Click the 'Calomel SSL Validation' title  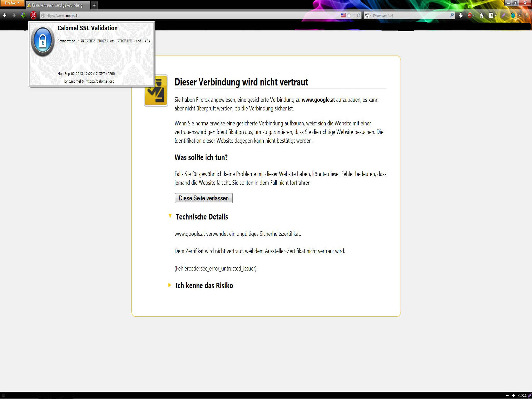coord(87,28)
